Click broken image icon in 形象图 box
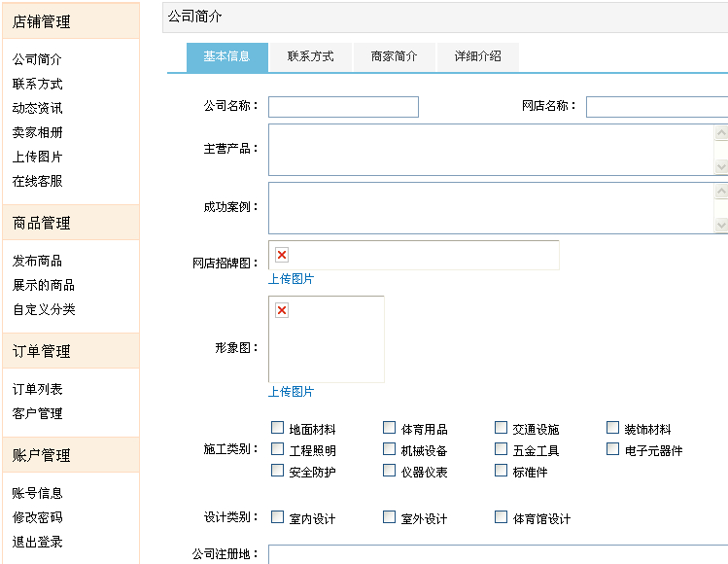 pyautogui.click(x=282, y=310)
